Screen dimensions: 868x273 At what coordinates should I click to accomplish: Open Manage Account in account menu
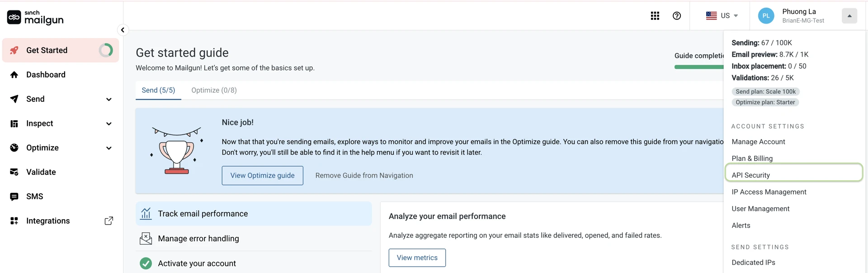pyautogui.click(x=758, y=142)
